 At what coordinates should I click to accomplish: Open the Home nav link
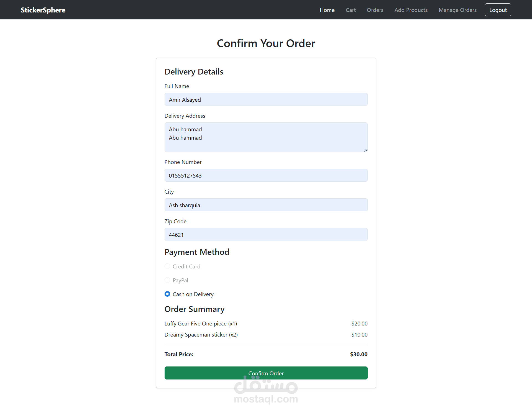327,10
